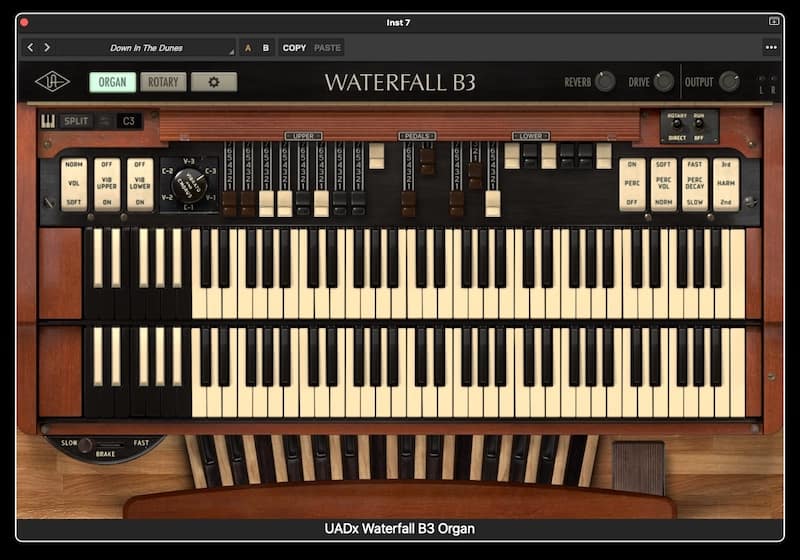This screenshot has height=560, width=800.
Task: Click the seventh upper drawbar, black
Action: (340, 203)
